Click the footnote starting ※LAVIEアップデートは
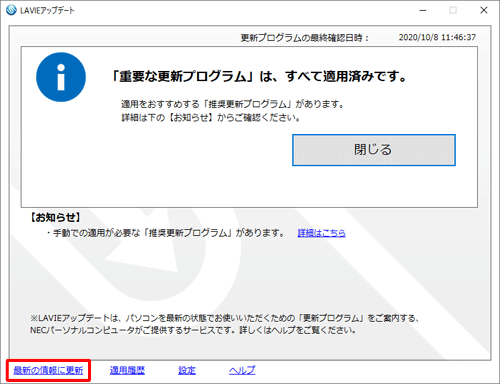 coord(225,324)
